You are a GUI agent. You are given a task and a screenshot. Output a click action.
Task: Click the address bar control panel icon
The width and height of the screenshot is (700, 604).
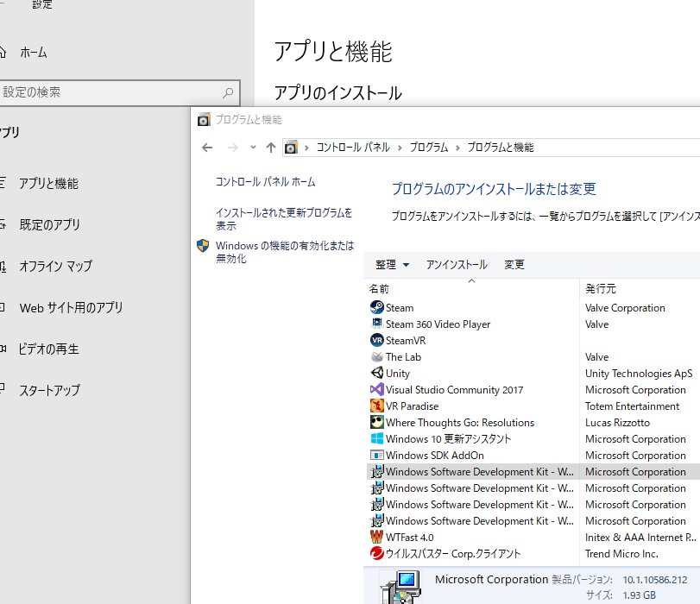tap(291, 147)
